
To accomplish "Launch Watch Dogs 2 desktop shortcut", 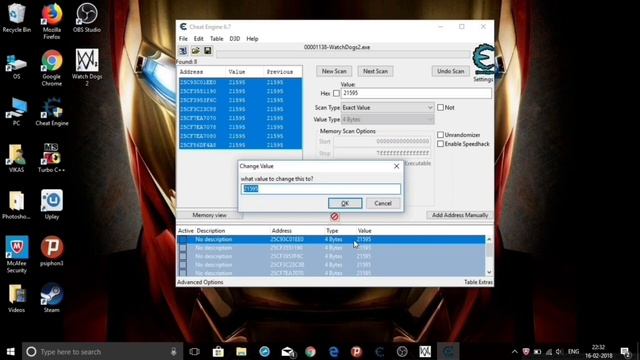I will pyautogui.click(x=87, y=68).
